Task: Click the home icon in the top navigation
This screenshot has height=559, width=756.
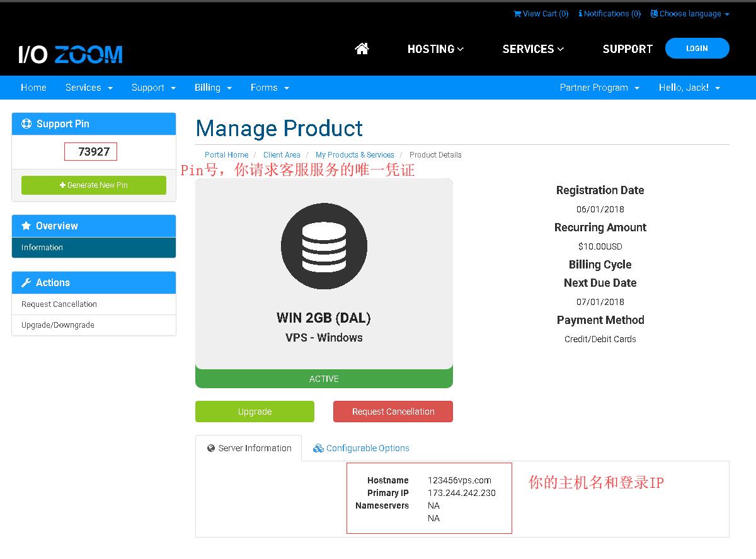Action: click(x=362, y=49)
